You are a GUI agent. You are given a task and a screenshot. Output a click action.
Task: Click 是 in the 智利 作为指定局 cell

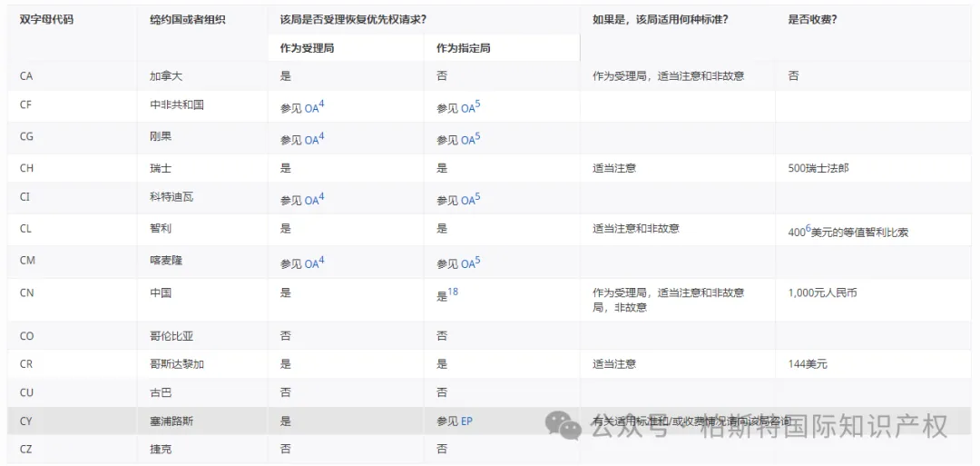pyautogui.click(x=442, y=229)
